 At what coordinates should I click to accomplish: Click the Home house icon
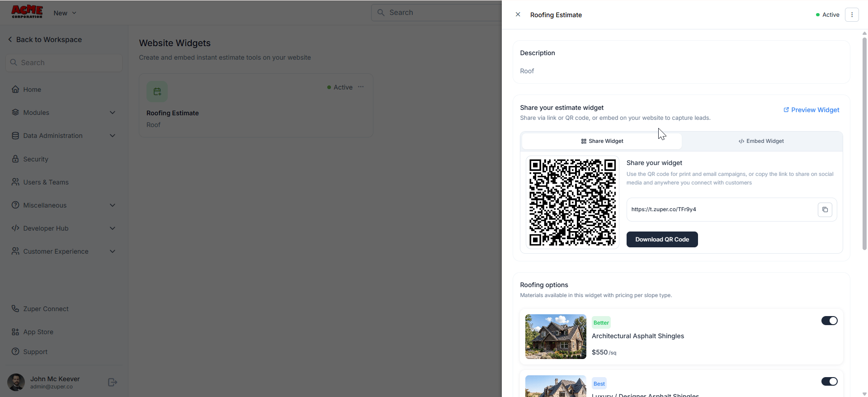coord(15,89)
